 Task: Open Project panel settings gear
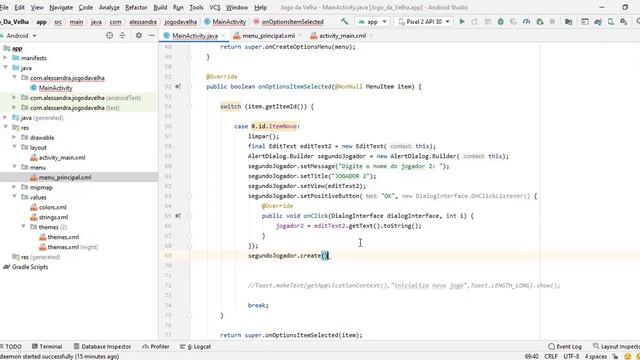tap(139, 36)
